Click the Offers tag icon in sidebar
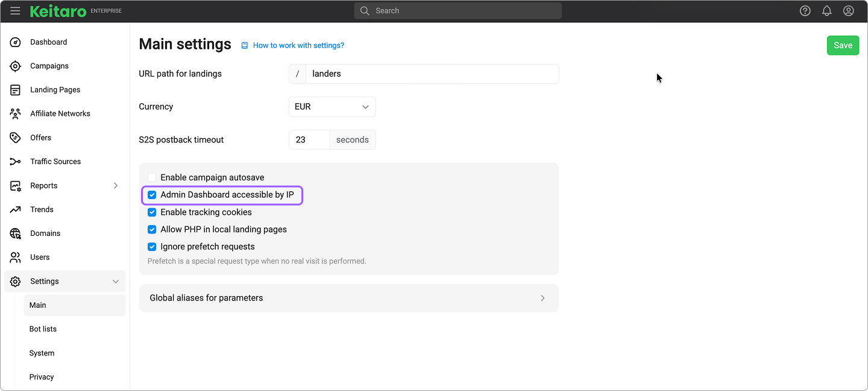Image resolution: width=868 pixels, height=391 pixels. [x=16, y=138]
